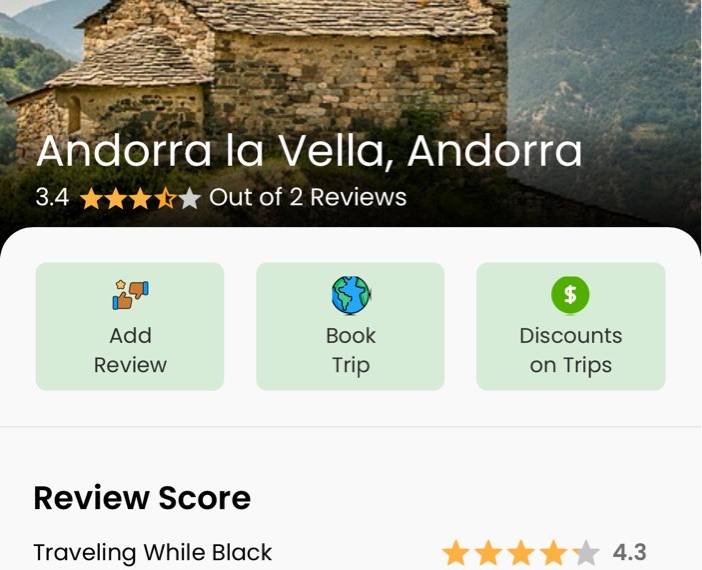Viewport: 702px width, 570px height.
Task: Open the Out of 2 Reviews link
Action: pos(308,197)
